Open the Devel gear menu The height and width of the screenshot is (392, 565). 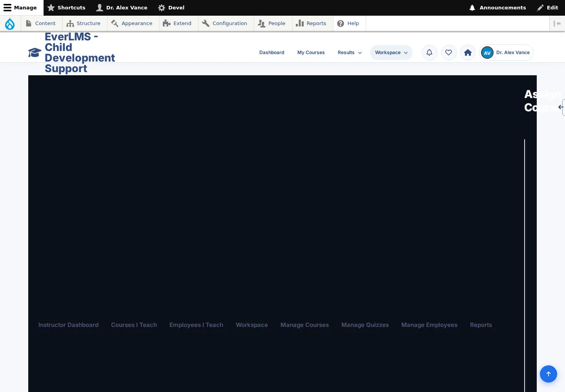pyautogui.click(x=171, y=8)
